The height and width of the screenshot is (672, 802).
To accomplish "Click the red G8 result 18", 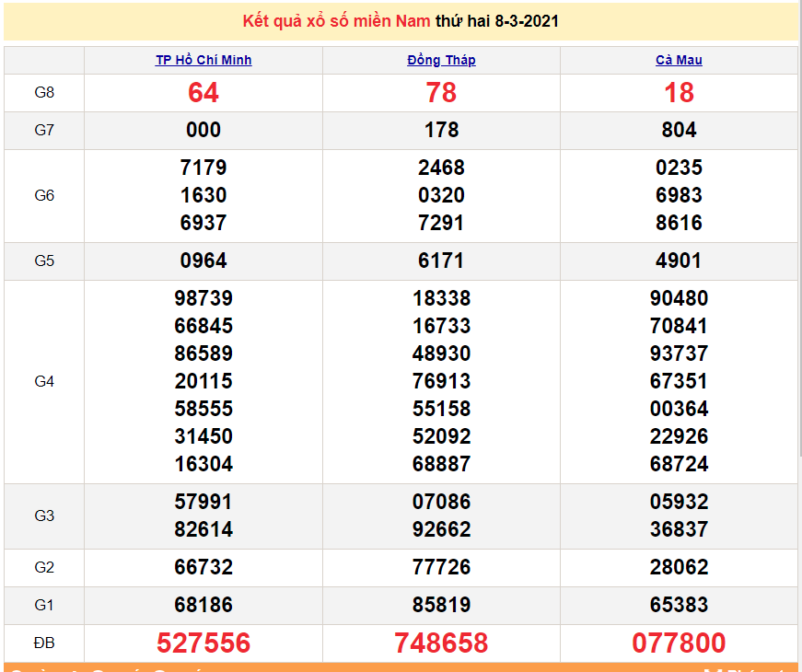I will pos(679,93).
